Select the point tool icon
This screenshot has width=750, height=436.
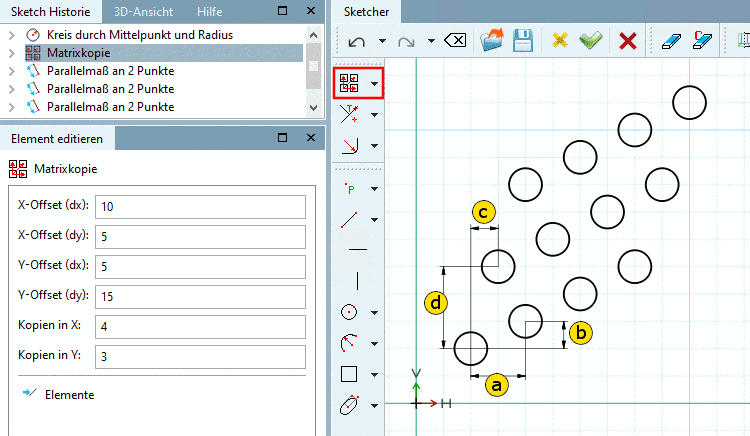pos(350,189)
